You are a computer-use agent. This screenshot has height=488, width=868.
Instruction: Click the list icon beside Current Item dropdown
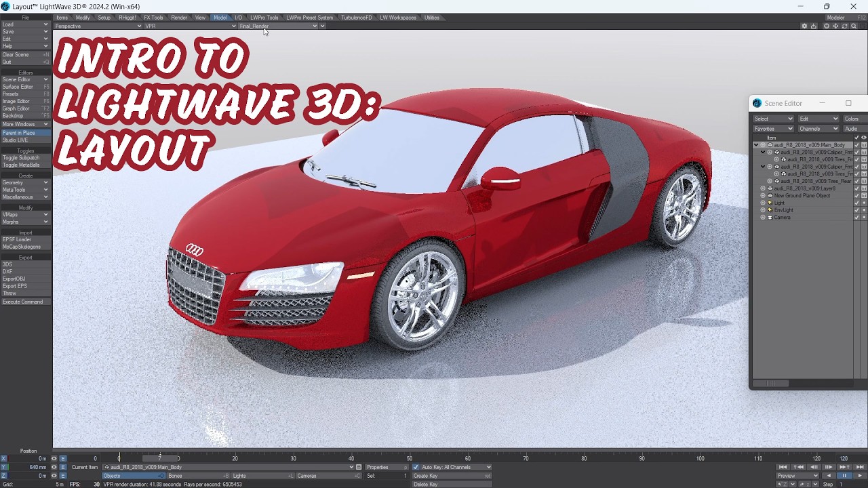[359, 467]
